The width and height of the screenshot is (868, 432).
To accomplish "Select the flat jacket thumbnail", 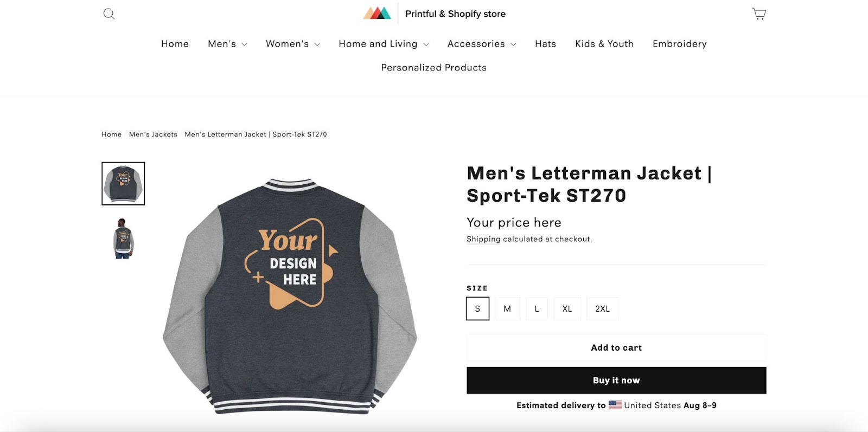I will pos(123,184).
